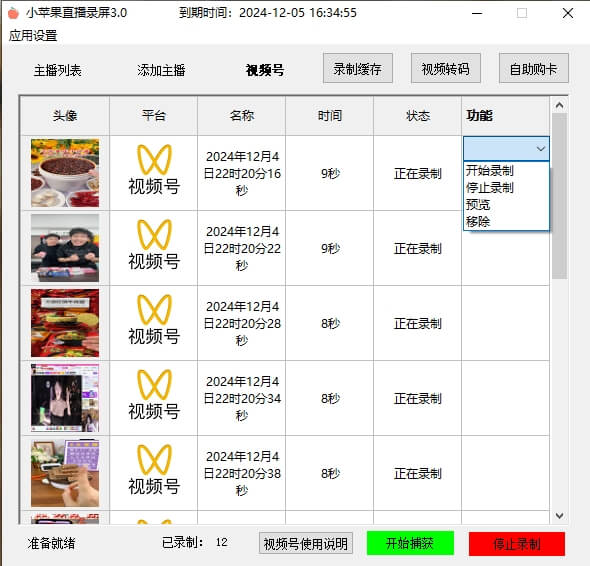
Task: Click 正在录制 status in the 22时20分28秒 row
Action: [x=418, y=323]
